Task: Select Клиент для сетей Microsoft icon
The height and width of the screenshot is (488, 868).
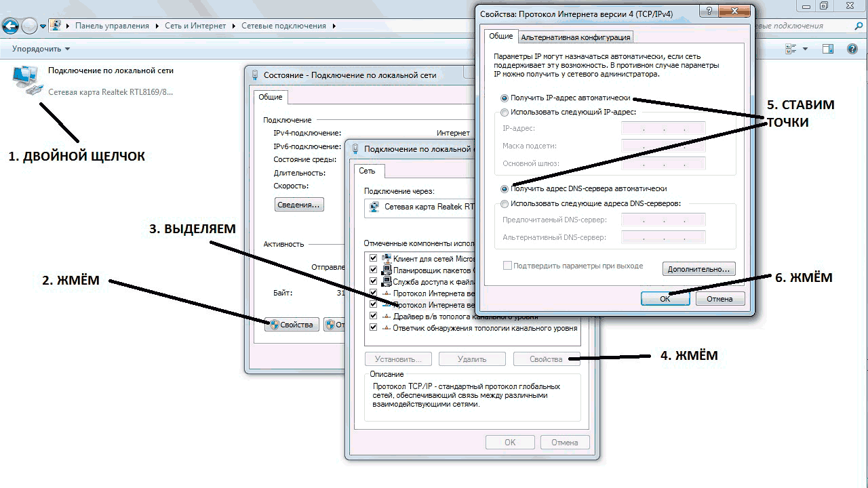Action: coord(387,258)
